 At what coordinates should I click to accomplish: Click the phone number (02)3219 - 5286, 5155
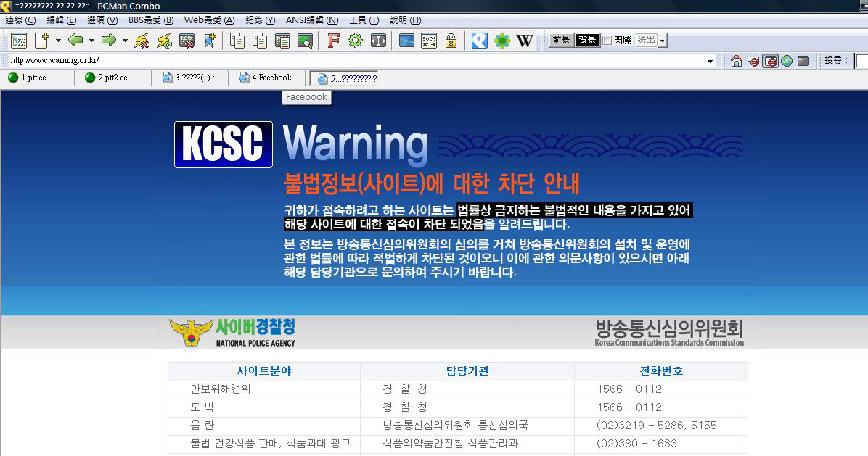pos(657,426)
